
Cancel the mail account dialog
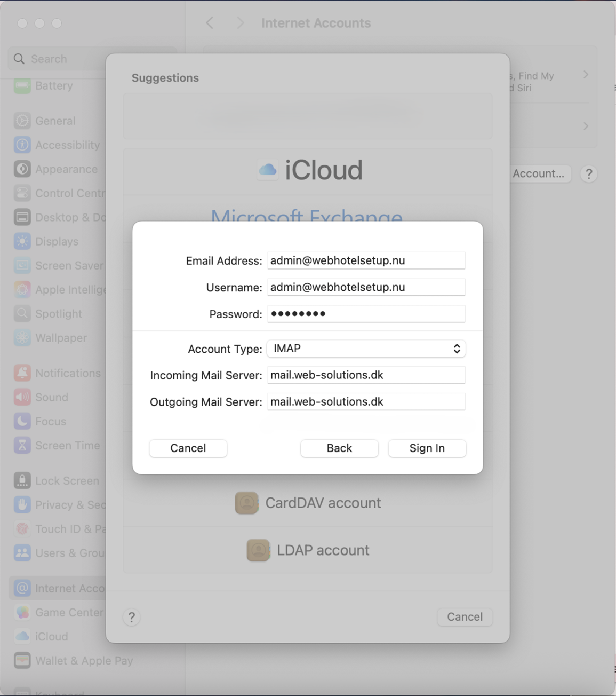point(188,448)
